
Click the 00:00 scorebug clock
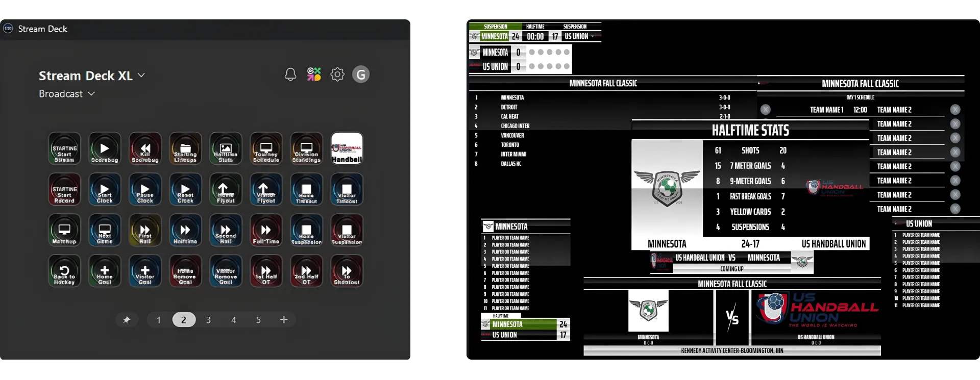click(535, 37)
